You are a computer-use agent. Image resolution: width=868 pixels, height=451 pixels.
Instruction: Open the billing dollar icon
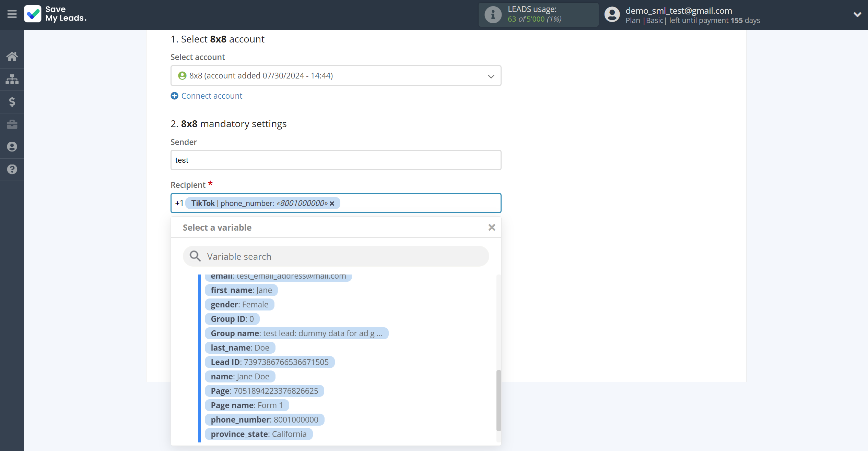coord(12,102)
